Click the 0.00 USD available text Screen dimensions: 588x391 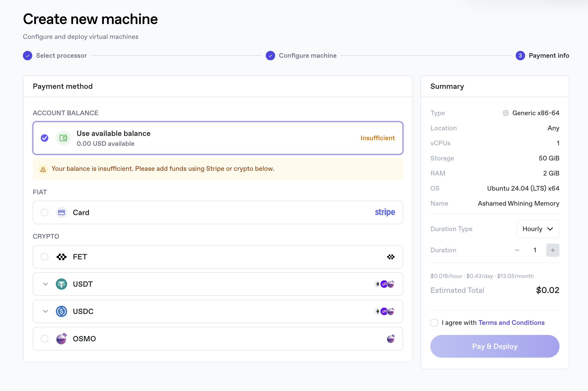106,144
